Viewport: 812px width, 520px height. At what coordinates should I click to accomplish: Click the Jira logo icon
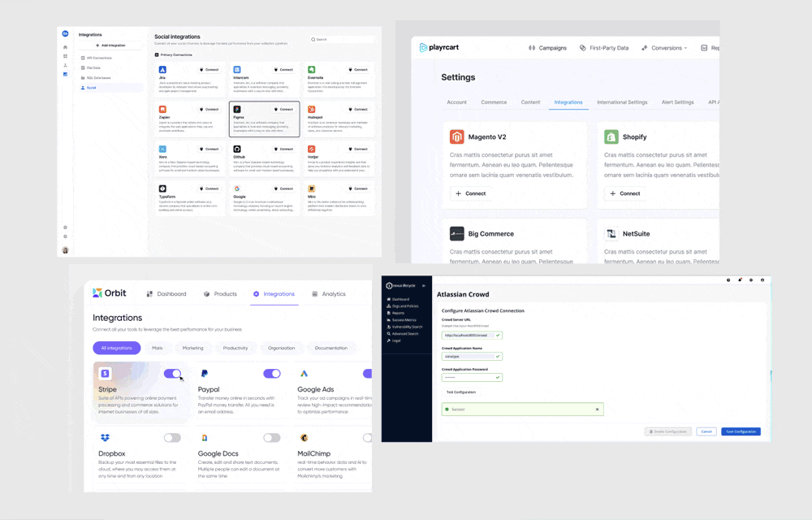pos(162,69)
